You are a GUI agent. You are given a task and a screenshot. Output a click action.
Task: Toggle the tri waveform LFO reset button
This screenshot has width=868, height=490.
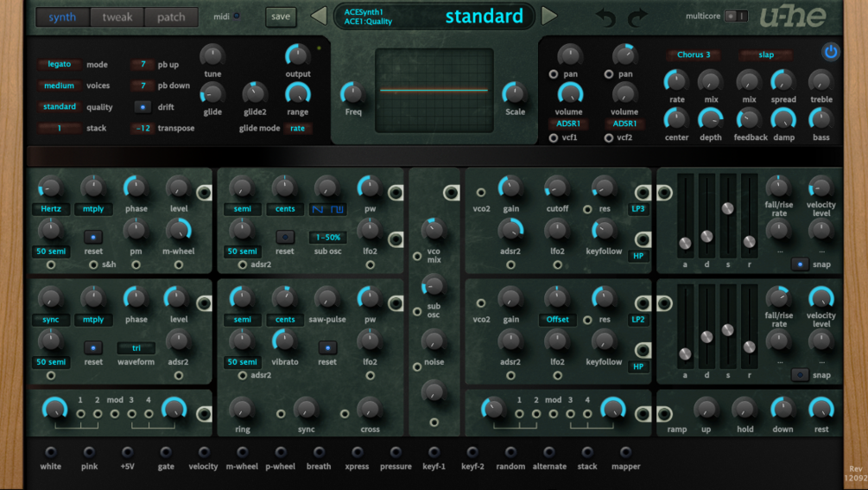tap(93, 347)
